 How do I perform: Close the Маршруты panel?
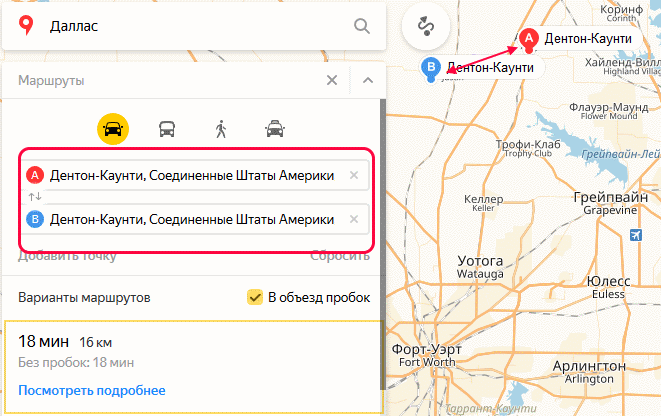click(x=332, y=80)
